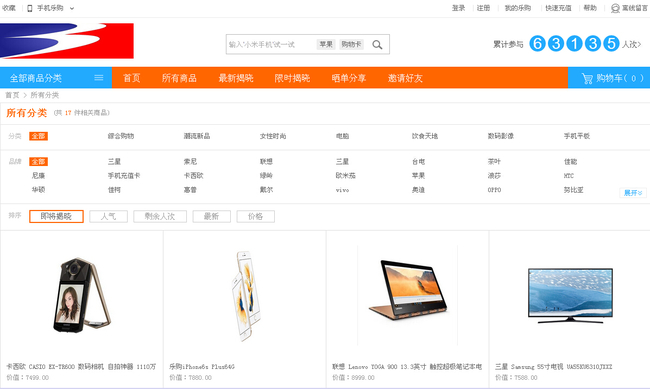Open the Lenovo YOGA 900 laptop image

point(407,289)
